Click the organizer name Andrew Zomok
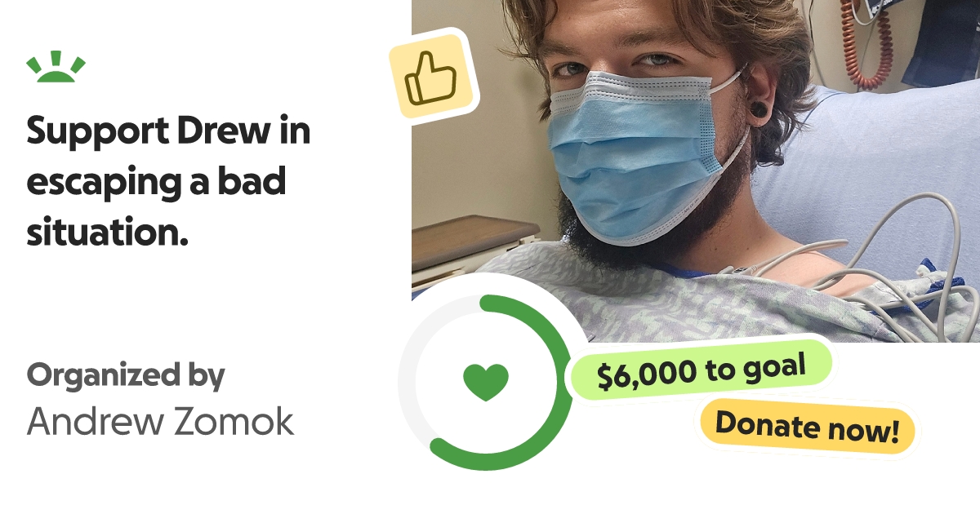The width and height of the screenshot is (980, 514). point(160,421)
